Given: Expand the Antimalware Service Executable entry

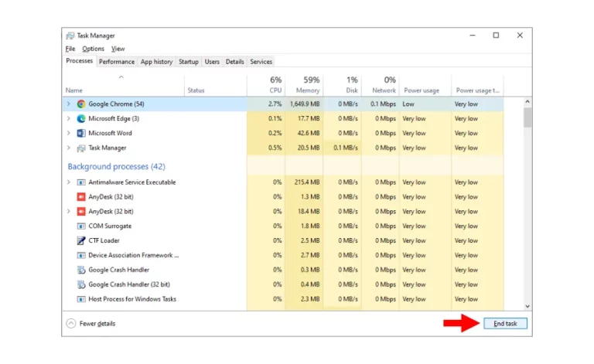Looking at the screenshot, I should click(x=69, y=182).
